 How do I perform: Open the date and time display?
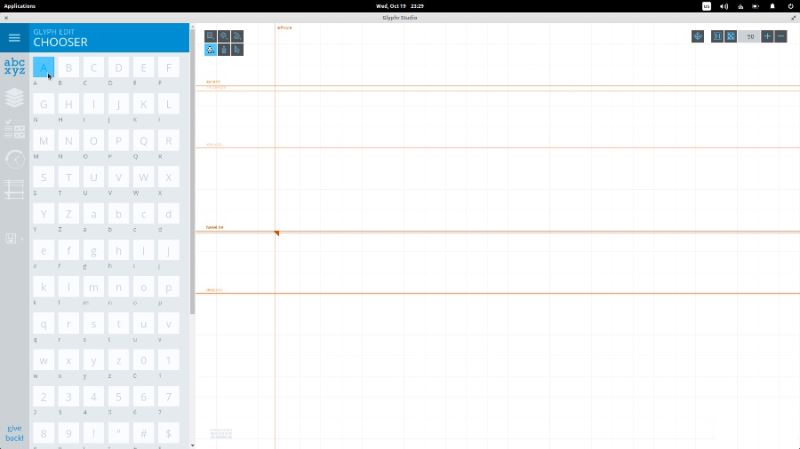pyautogui.click(x=400, y=6)
